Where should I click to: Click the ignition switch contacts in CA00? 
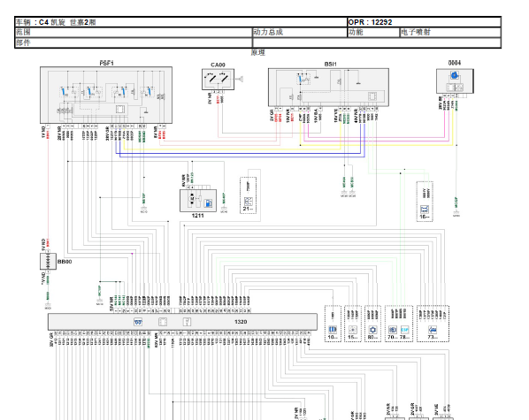tap(218, 79)
